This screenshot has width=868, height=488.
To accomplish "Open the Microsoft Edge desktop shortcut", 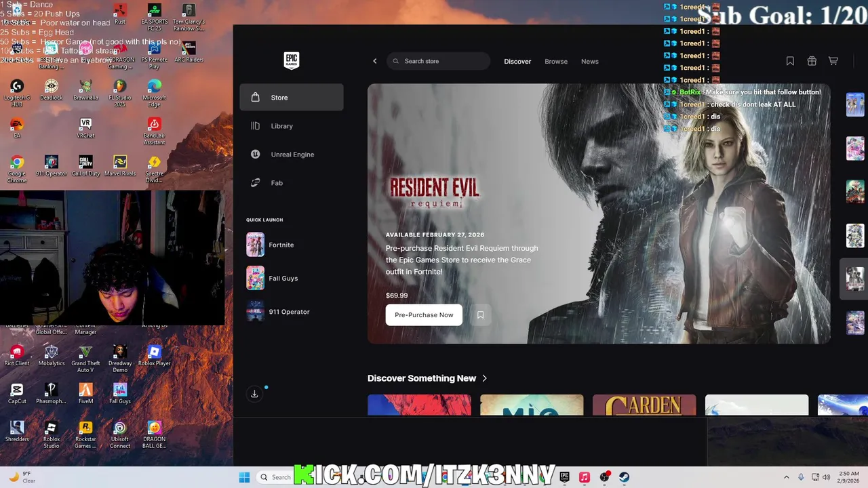I will coord(155,93).
